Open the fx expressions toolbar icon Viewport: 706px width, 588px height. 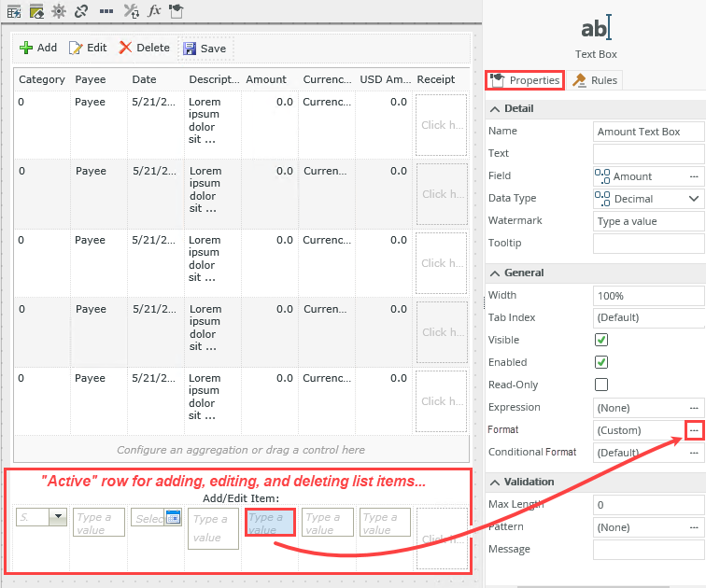pos(154,10)
